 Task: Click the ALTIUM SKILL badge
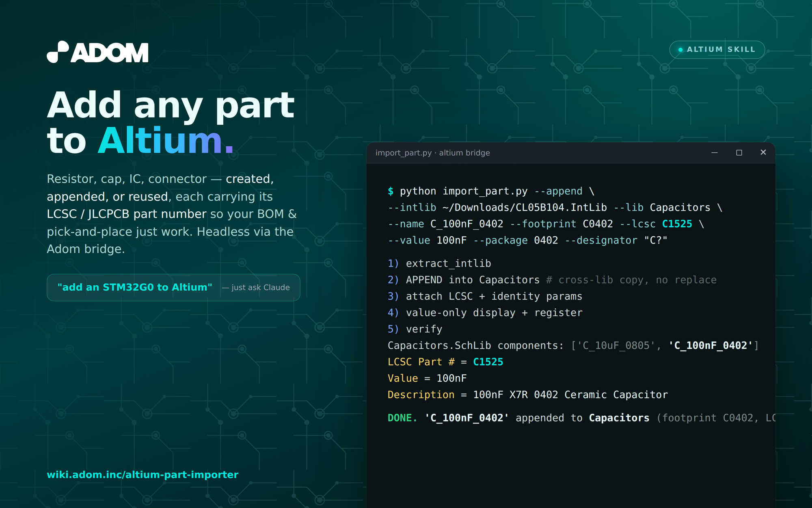click(717, 50)
